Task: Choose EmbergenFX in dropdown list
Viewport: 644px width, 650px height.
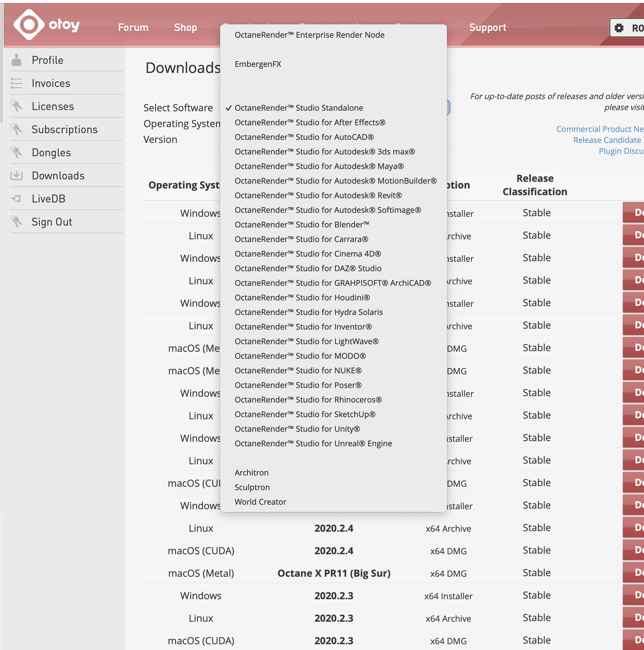Action: point(258,64)
